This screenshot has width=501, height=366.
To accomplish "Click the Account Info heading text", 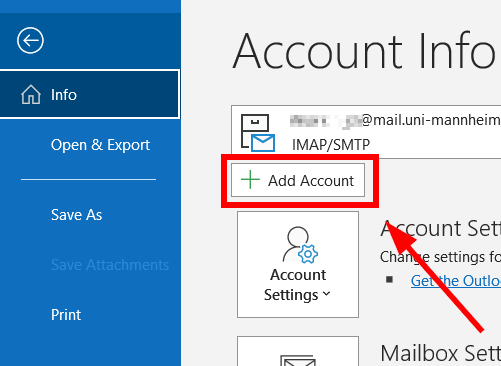I will click(364, 51).
